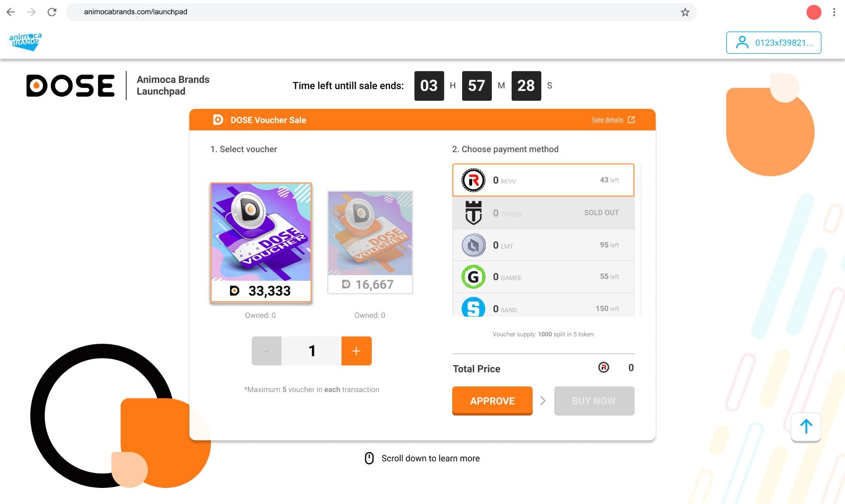Open the Sale details link

(x=607, y=120)
